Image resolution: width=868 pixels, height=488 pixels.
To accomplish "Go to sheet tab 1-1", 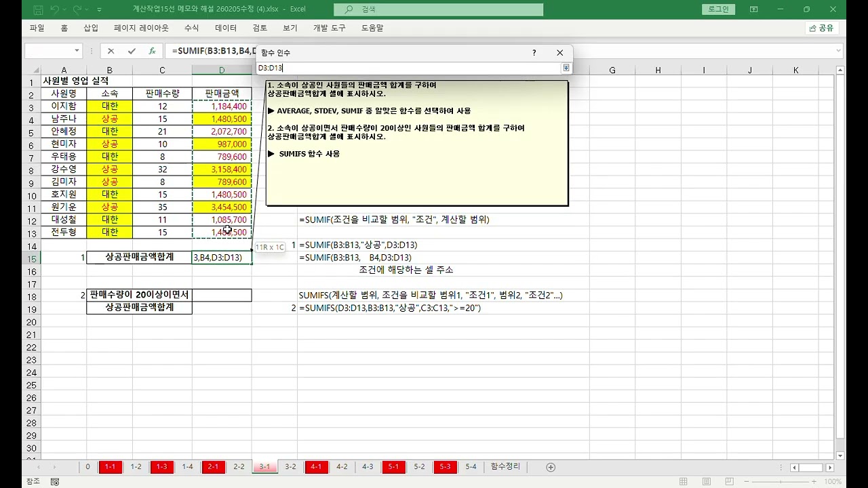I will click(x=110, y=467).
